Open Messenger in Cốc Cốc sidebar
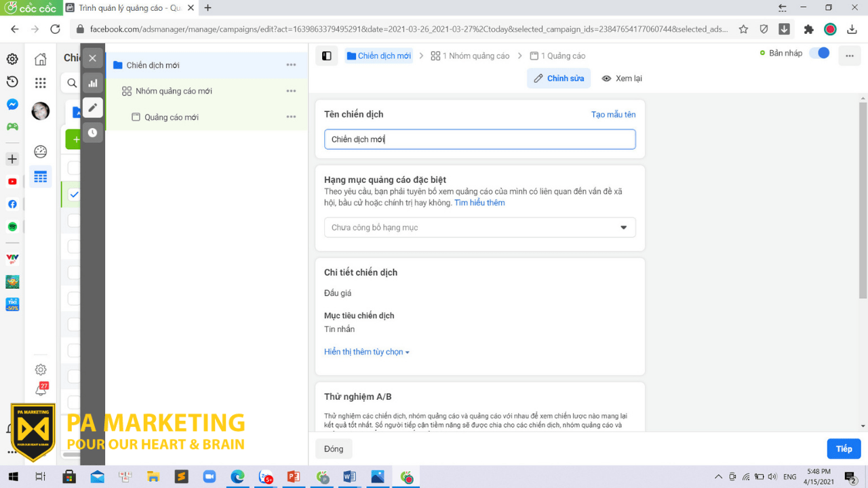The height and width of the screenshot is (488, 868). pos(12,104)
